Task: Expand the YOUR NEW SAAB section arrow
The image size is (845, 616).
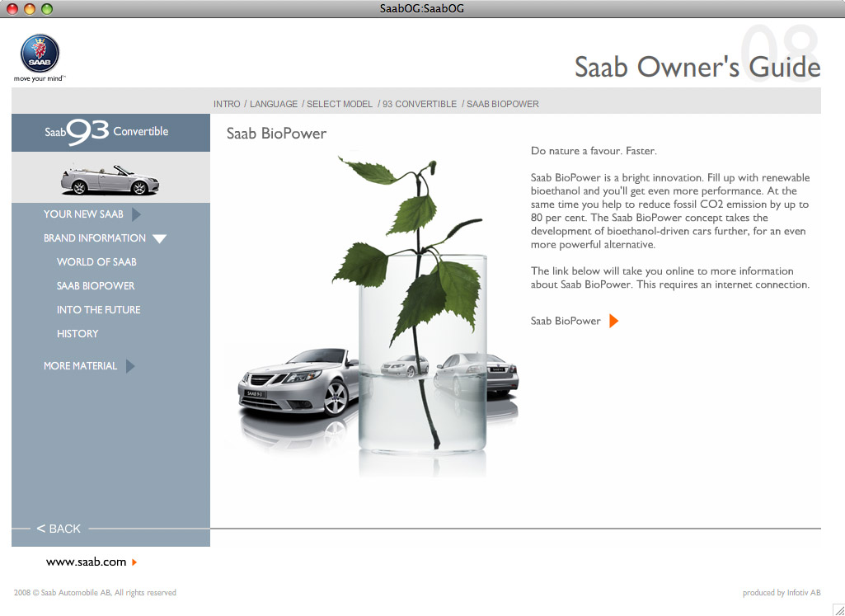Action: tap(136, 214)
